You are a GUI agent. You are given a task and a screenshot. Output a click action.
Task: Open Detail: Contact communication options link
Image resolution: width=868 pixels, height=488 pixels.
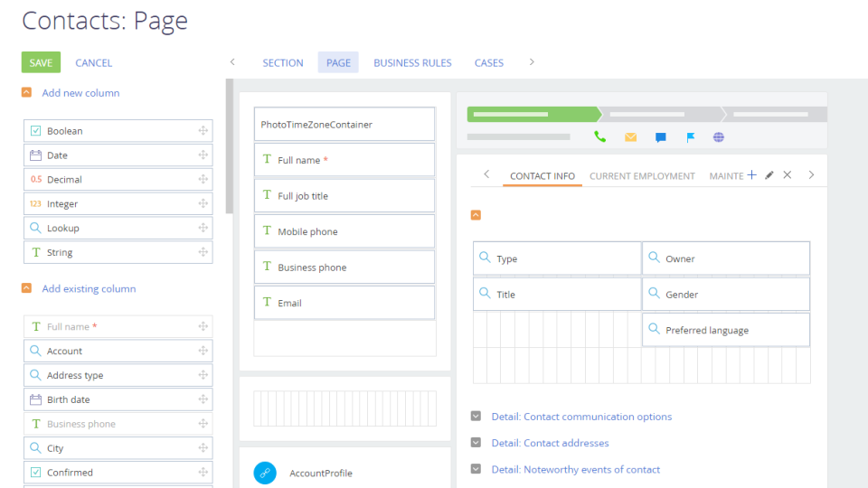click(x=581, y=417)
